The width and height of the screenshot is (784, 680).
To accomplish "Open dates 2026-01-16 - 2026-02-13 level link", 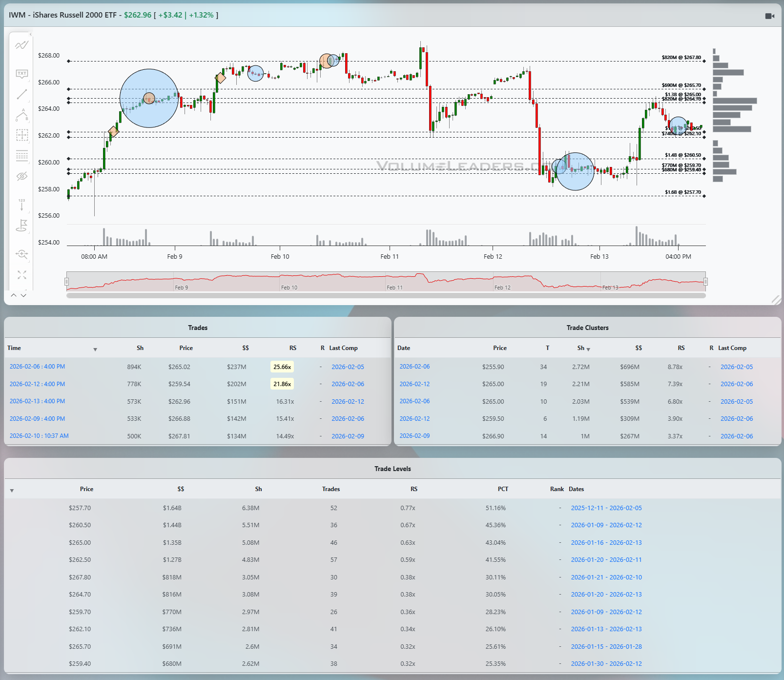I will point(606,543).
